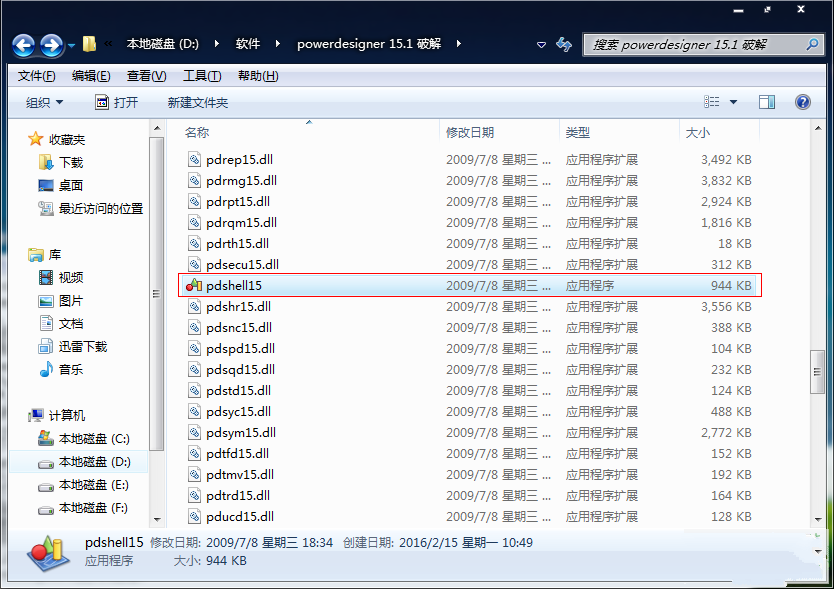This screenshot has width=834, height=589.
Task: Click the pdsqd15.dll file icon
Action: pyautogui.click(x=195, y=369)
